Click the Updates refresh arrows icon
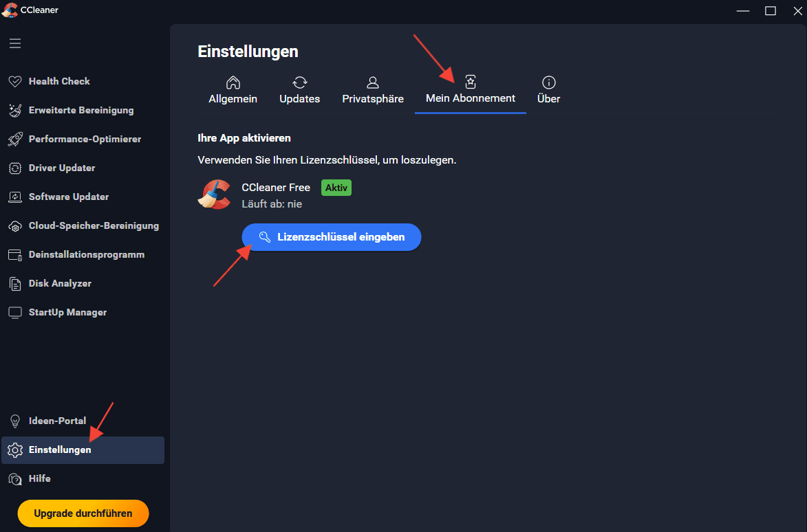Image resolution: width=807 pixels, height=532 pixels. coord(299,82)
